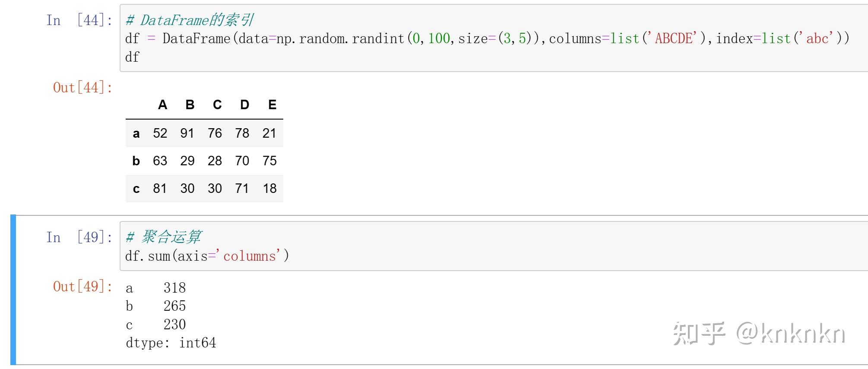Click the dtype: int64 output line
The height and width of the screenshot is (369, 868).
tap(171, 343)
